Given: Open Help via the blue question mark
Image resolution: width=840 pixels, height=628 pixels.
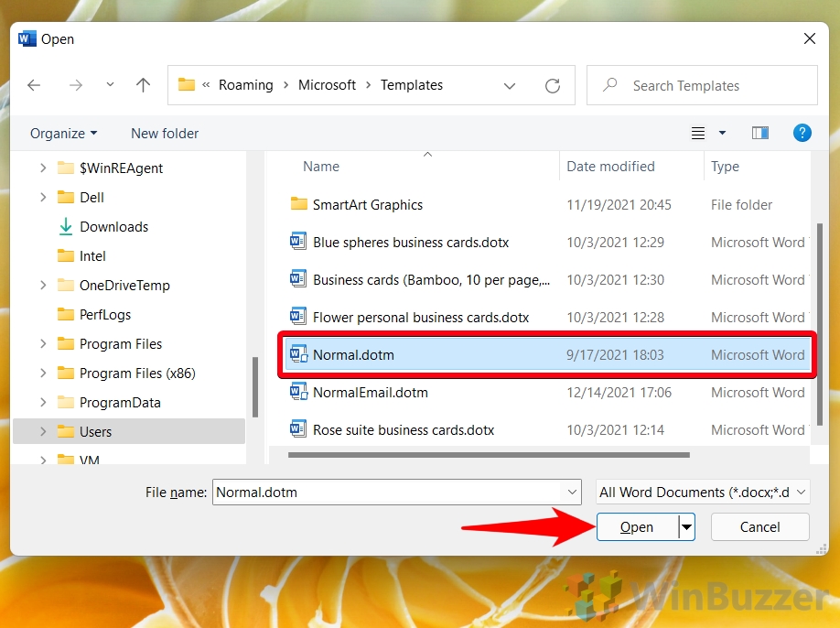Looking at the screenshot, I should [802, 133].
